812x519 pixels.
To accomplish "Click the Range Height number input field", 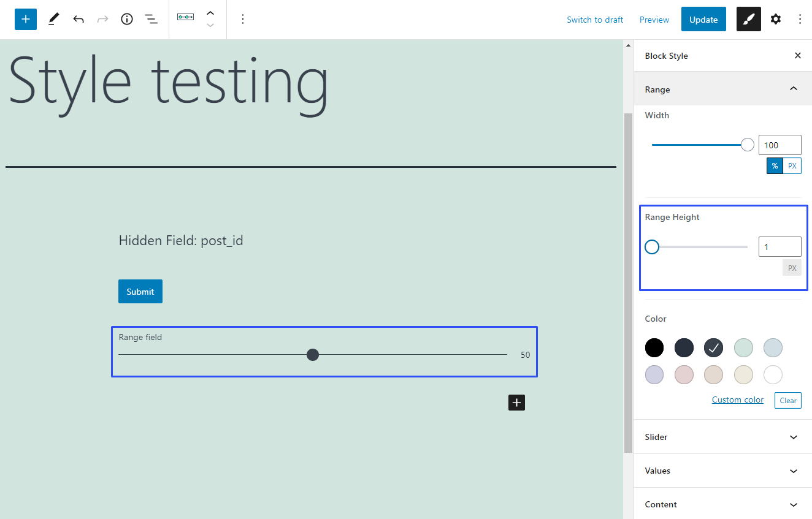I will pyautogui.click(x=779, y=247).
